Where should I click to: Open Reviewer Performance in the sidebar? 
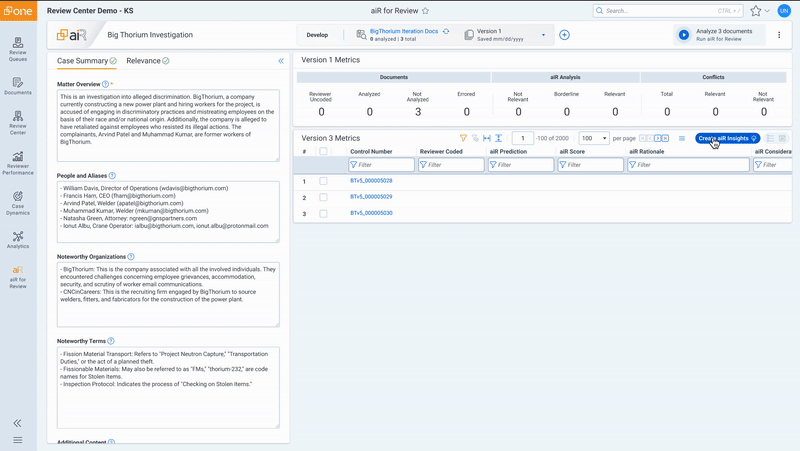click(x=18, y=163)
